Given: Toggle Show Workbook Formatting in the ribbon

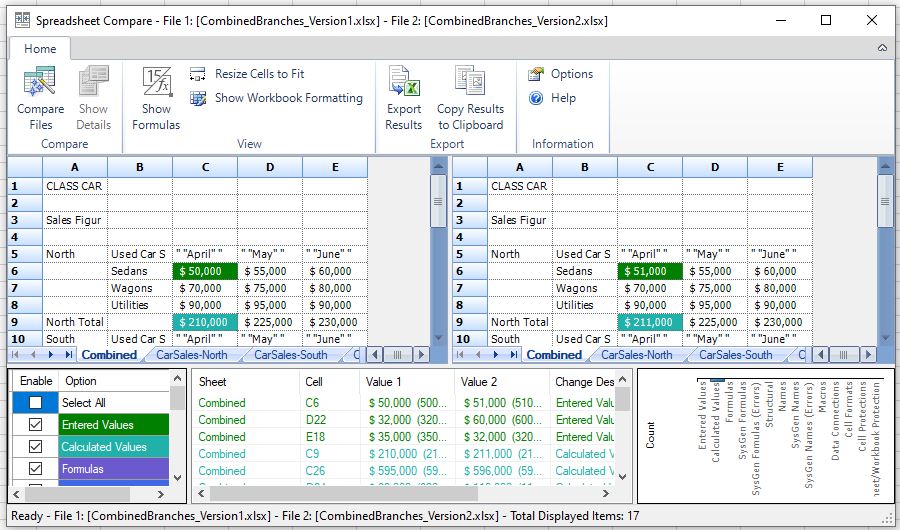Looking at the screenshot, I should pos(198,98).
